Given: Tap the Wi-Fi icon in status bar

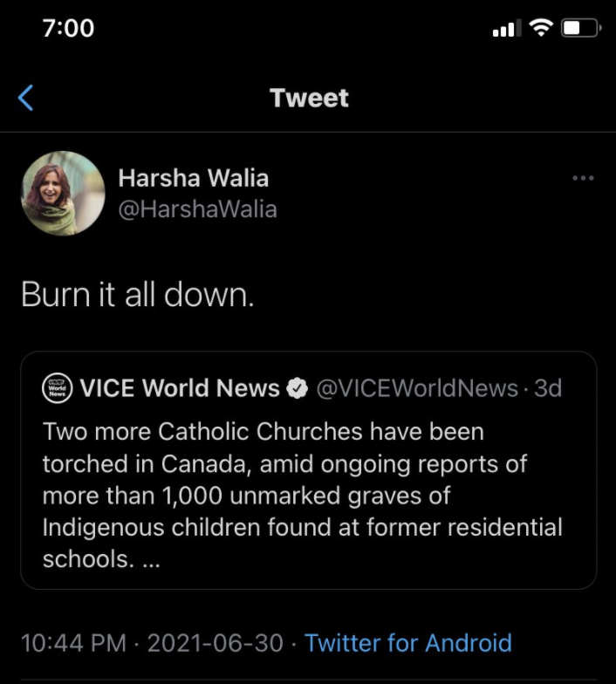Looking at the screenshot, I should click(x=543, y=28).
